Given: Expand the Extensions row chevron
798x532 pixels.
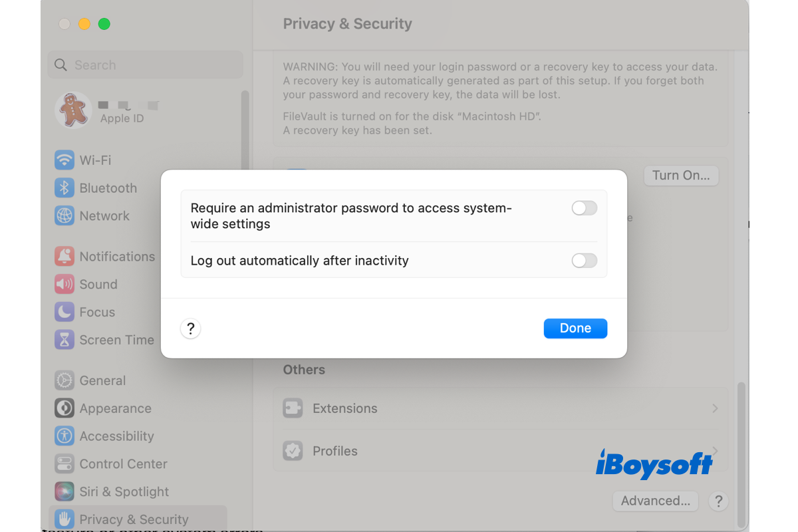Looking at the screenshot, I should pyautogui.click(x=715, y=408).
